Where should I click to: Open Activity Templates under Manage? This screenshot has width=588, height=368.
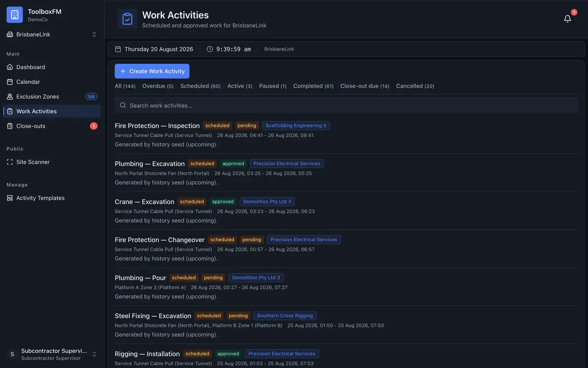pos(52,198)
